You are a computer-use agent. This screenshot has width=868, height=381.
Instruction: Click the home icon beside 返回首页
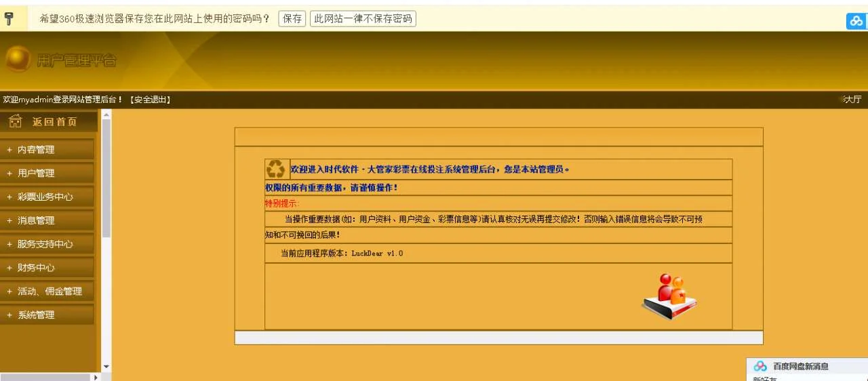(16, 121)
